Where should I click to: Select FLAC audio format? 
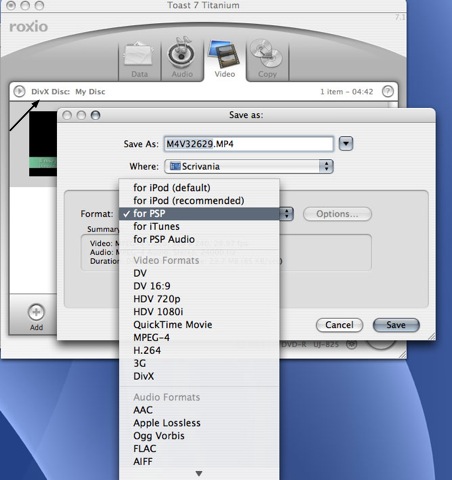tap(199, 449)
